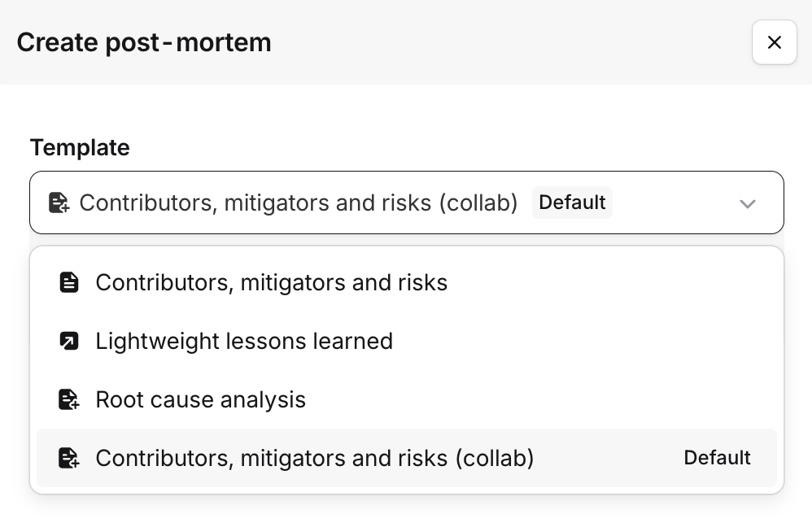Select "Contributors, mitigators and risks (collab)" list option

(314, 459)
